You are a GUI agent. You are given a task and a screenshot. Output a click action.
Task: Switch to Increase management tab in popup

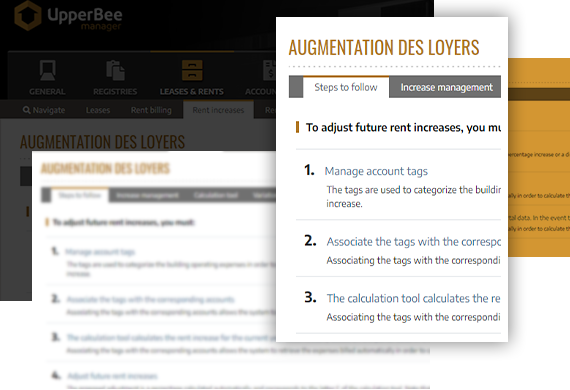click(446, 87)
